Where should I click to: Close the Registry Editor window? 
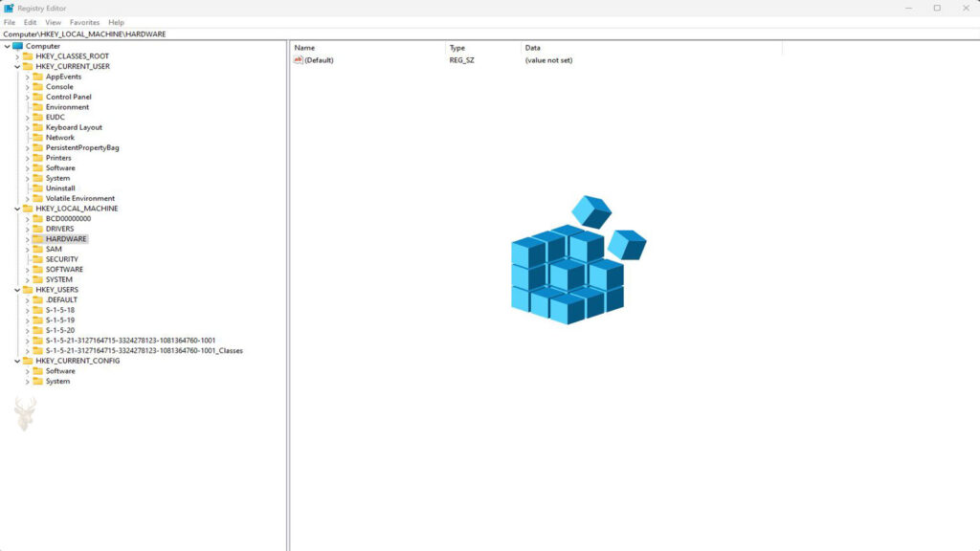[966, 8]
